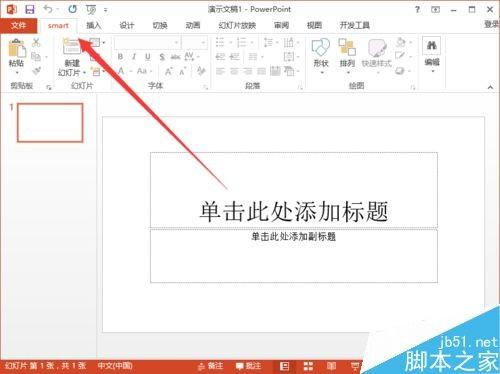
Task: Toggle Bold formatting
Action: coord(120,57)
